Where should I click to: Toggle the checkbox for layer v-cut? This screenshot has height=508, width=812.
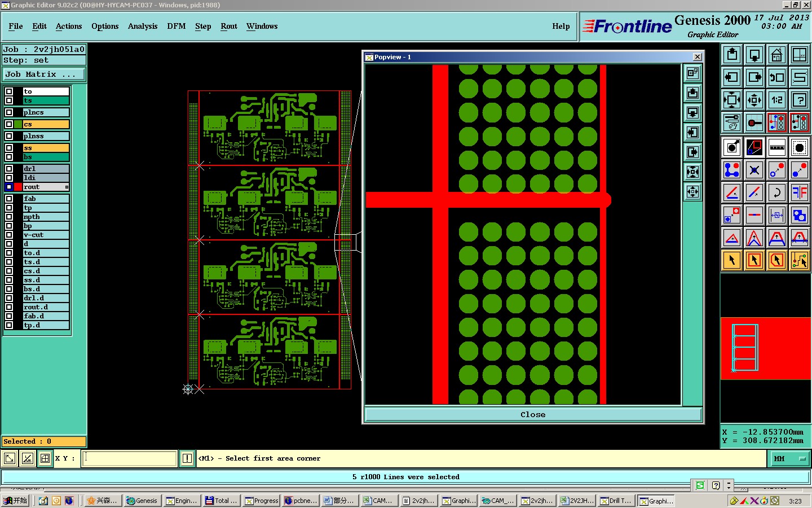9,235
